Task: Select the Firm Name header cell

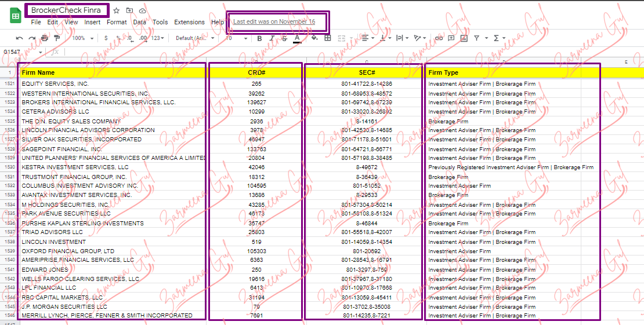Action: pos(112,72)
